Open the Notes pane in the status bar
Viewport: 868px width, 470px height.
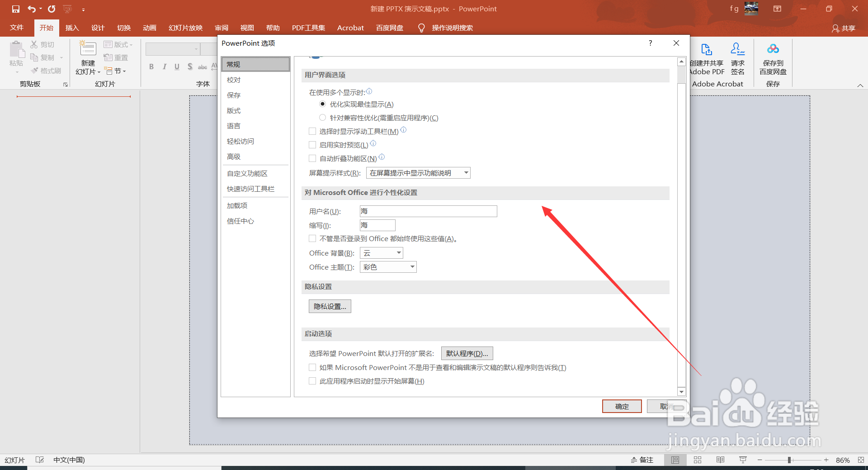[x=642, y=460]
